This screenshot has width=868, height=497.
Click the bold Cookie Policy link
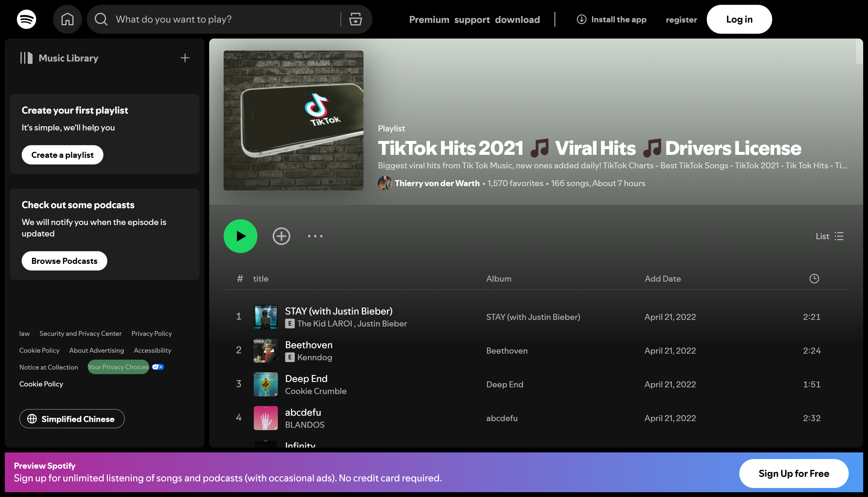coord(41,384)
